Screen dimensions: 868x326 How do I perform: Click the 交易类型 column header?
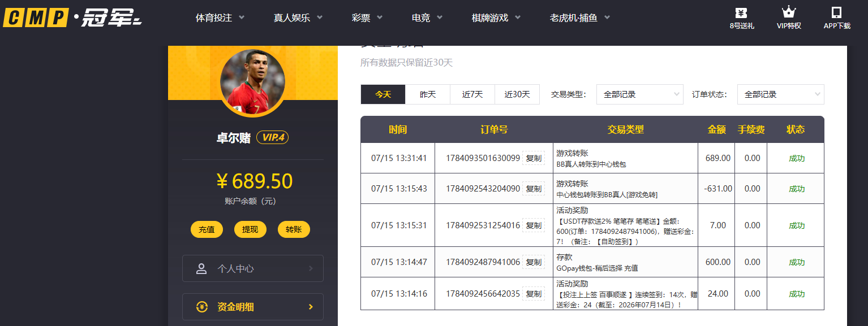click(625, 129)
